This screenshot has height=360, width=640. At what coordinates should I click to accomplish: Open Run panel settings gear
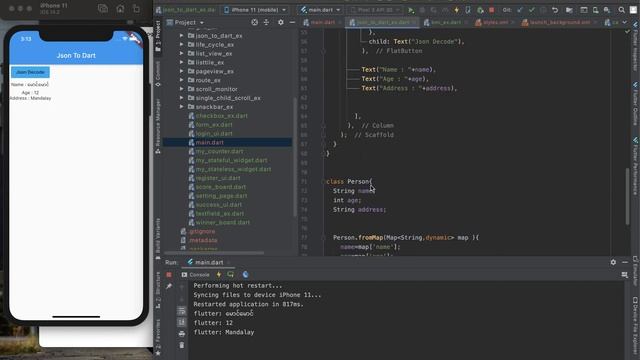tap(613, 262)
